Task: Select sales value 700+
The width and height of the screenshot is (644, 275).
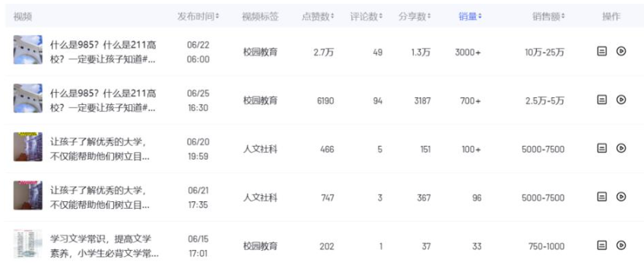Action: point(471,100)
